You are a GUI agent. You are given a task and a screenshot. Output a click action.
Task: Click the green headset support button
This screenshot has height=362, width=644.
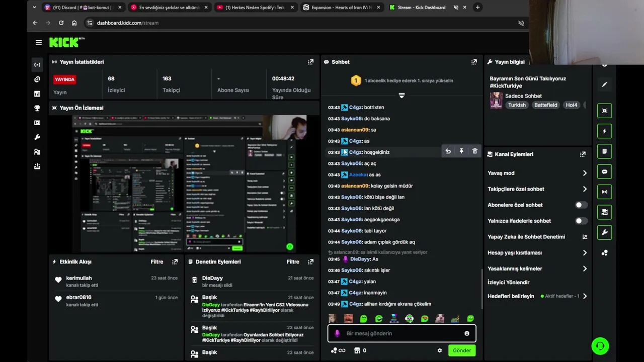pyautogui.click(x=600, y=346)
